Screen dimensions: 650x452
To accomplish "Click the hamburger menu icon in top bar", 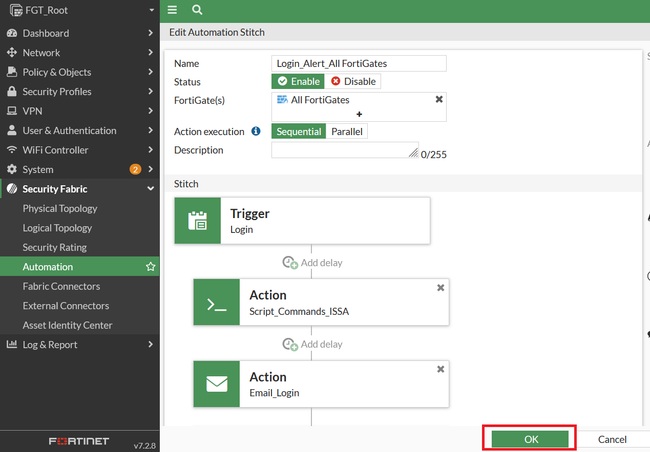I will tap(172, 10).
